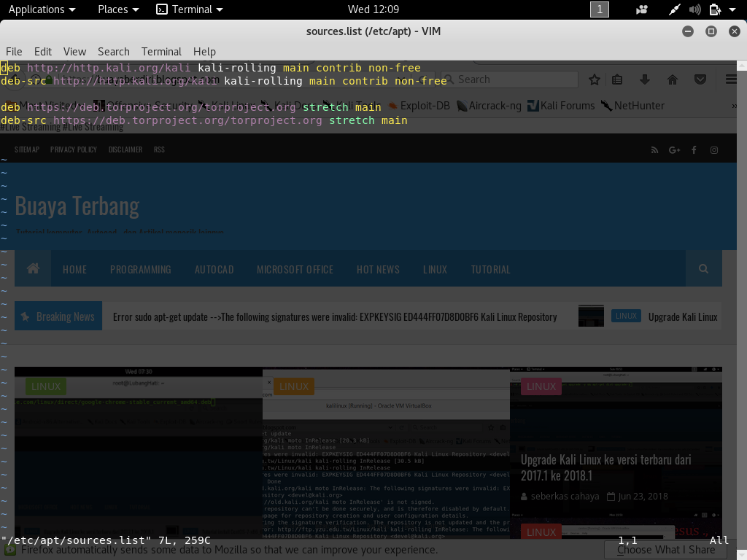
Task: Open the View menu in VIM terminal
Action: pyautogui.click(x=75, y=52)
